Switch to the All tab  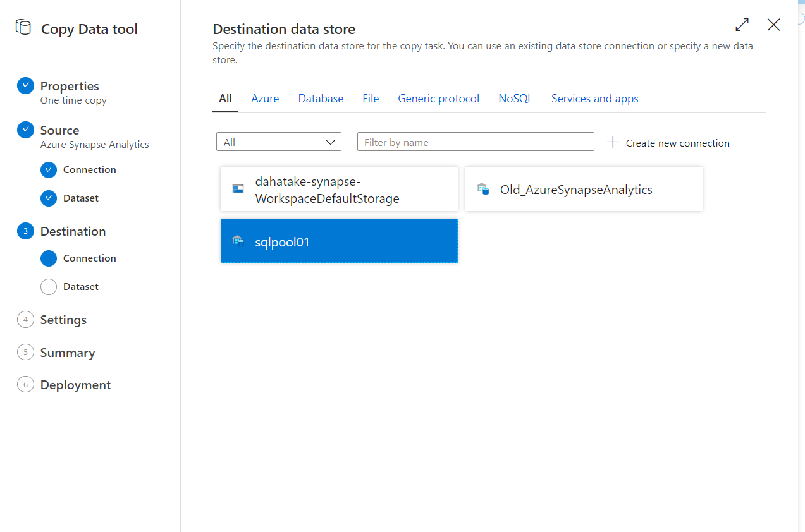click(225, 99)
